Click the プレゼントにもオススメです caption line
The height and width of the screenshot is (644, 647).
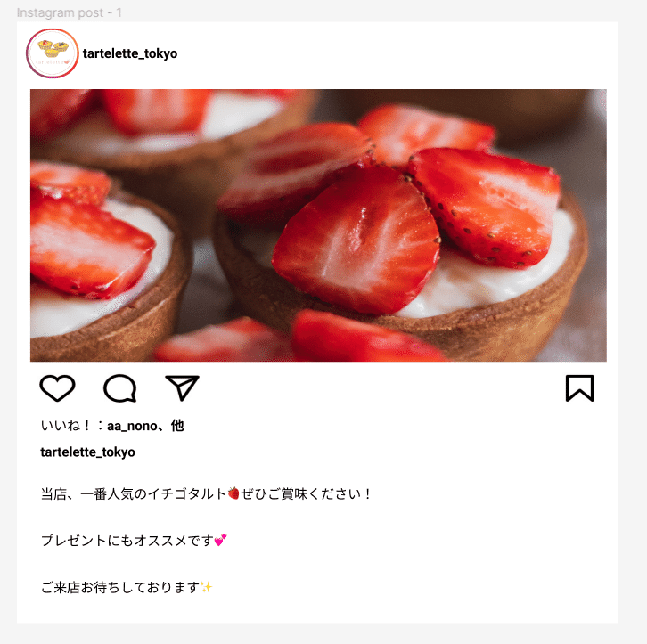(127, 540)
